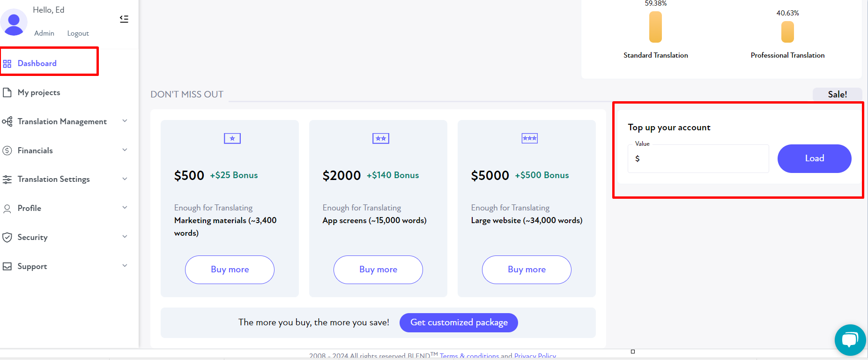Viewport: 868px width, 360px height.
Task: Click the Translation Settings sliders icon
Action: pos(7,180)
